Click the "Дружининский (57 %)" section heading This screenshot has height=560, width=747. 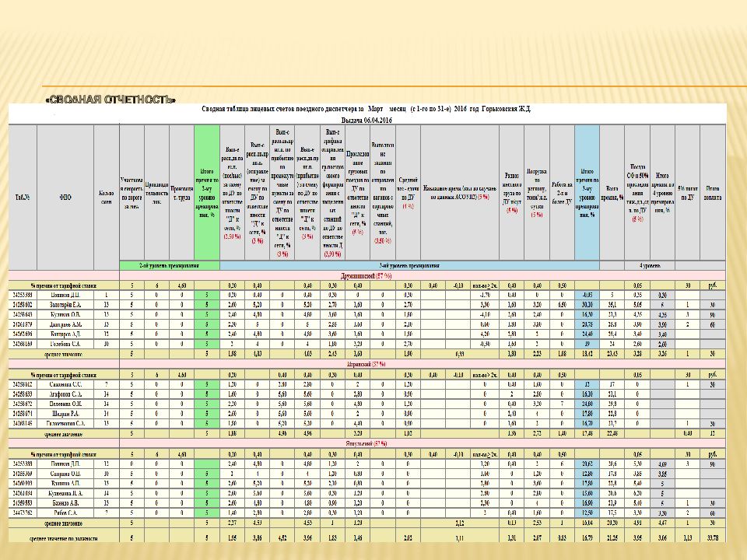pyautogui.click(x=366, y=275)
